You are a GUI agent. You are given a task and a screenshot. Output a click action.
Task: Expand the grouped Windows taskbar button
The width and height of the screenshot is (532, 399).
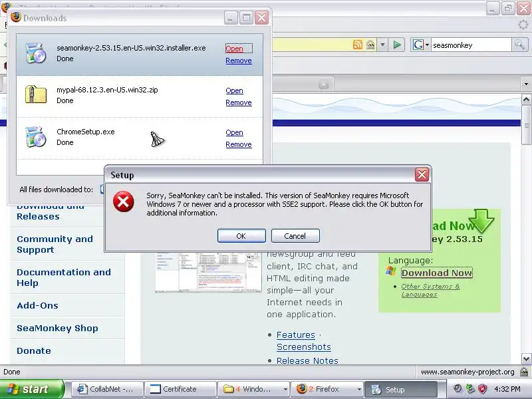(x=254, y=389)
